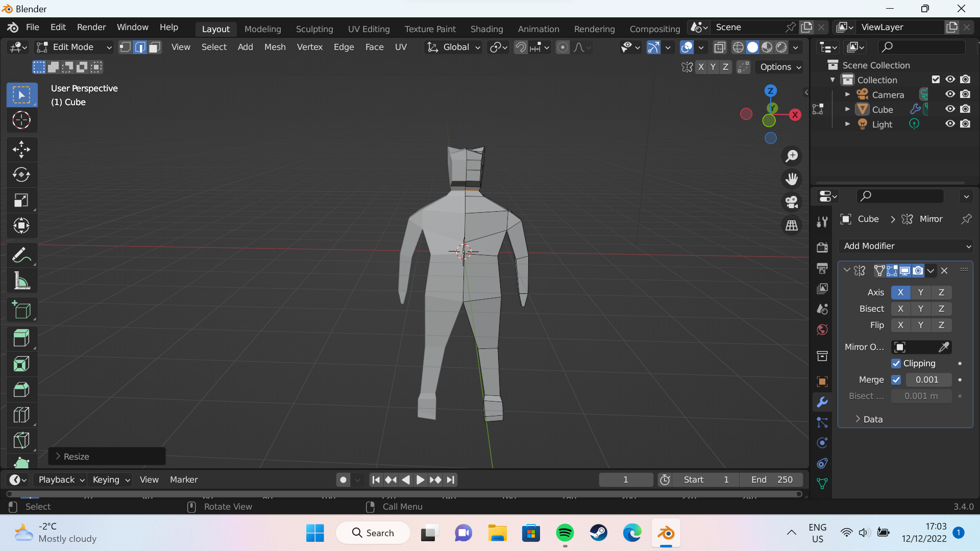Jump to the start frame
980x551 pixels.
pyautogui.click(x=376, y=480)
